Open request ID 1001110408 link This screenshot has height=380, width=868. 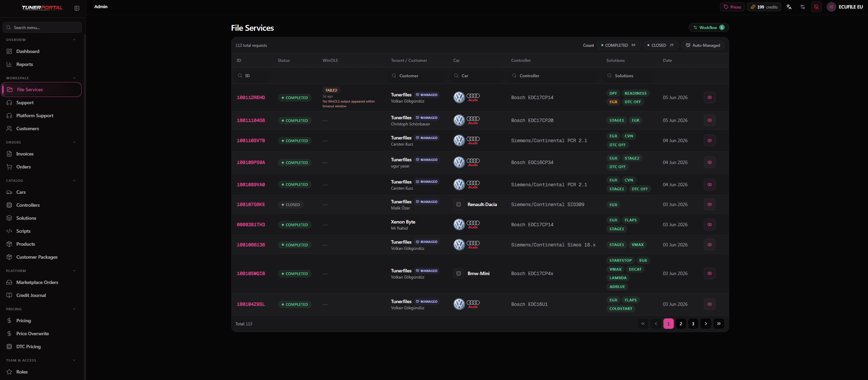click(251, 120)
